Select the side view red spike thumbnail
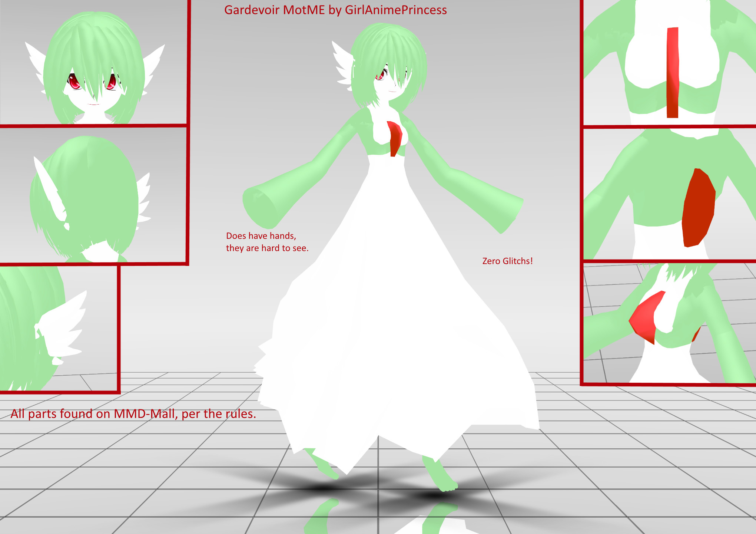Viewport: 756px width, 534px height. (x=670, y=323)
